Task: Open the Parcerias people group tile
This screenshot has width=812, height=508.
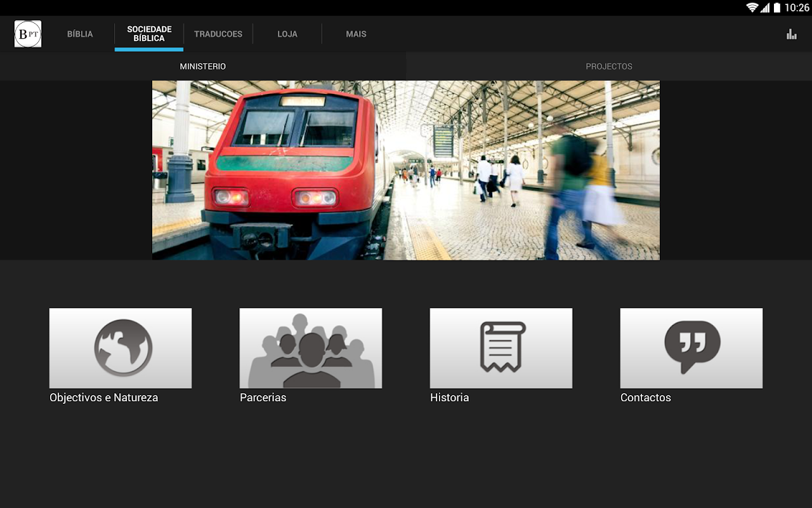Action: (x=311, y=348)
